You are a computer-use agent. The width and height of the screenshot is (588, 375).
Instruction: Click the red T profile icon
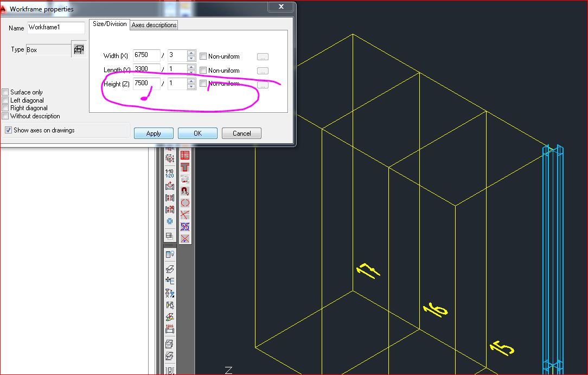185,168
